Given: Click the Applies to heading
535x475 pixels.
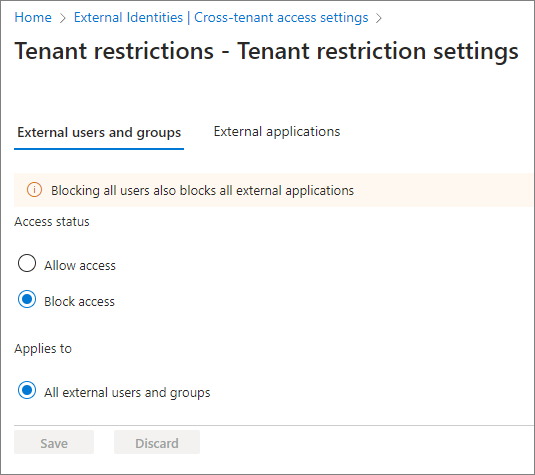Looking at the screenshot, I should pos(43,349).
